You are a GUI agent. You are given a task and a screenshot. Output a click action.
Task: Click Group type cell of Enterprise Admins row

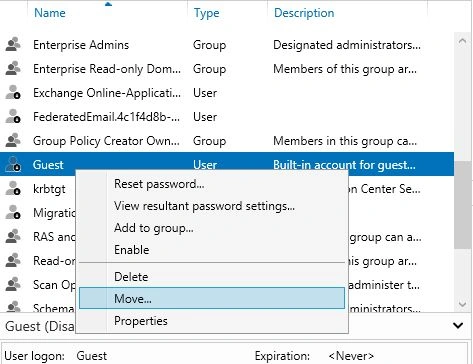point(209,45)
